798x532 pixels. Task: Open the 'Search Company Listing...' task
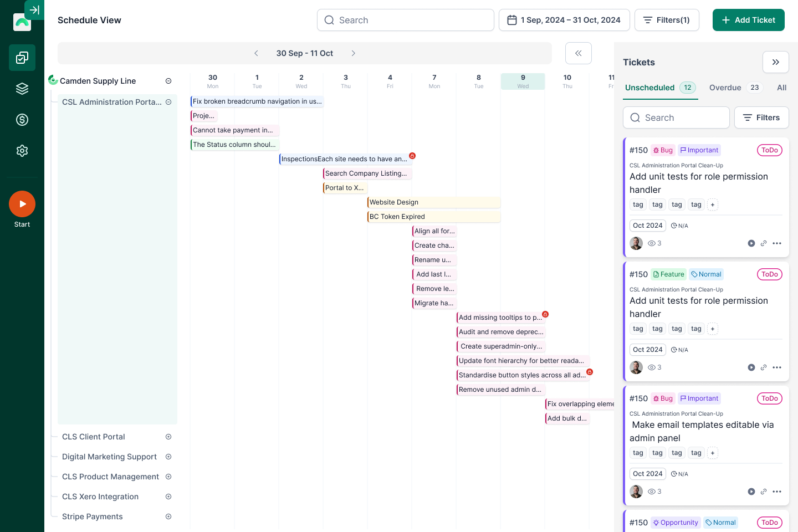pos(367,173)
